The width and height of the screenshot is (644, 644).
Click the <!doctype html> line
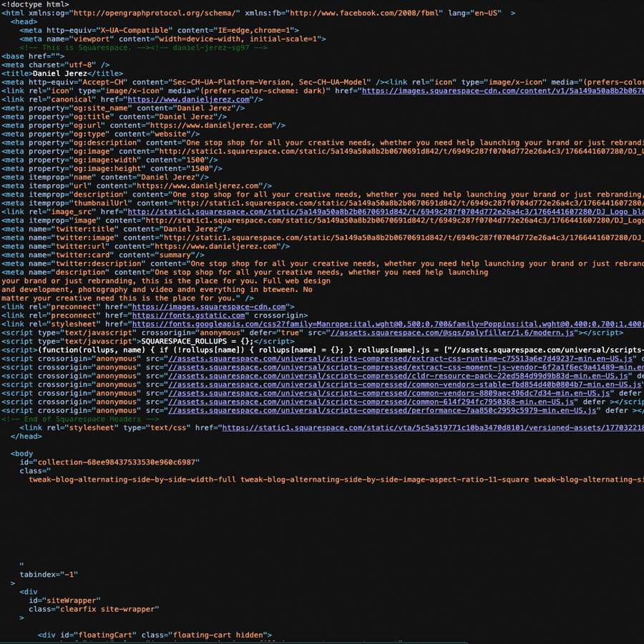(x=35, y=4)
